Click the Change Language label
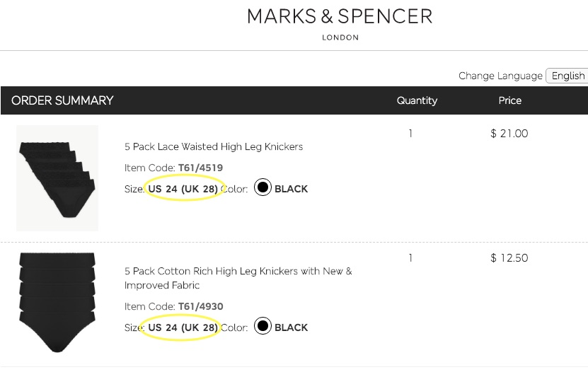Screen dimensions: 588x377 coord(500,76)
